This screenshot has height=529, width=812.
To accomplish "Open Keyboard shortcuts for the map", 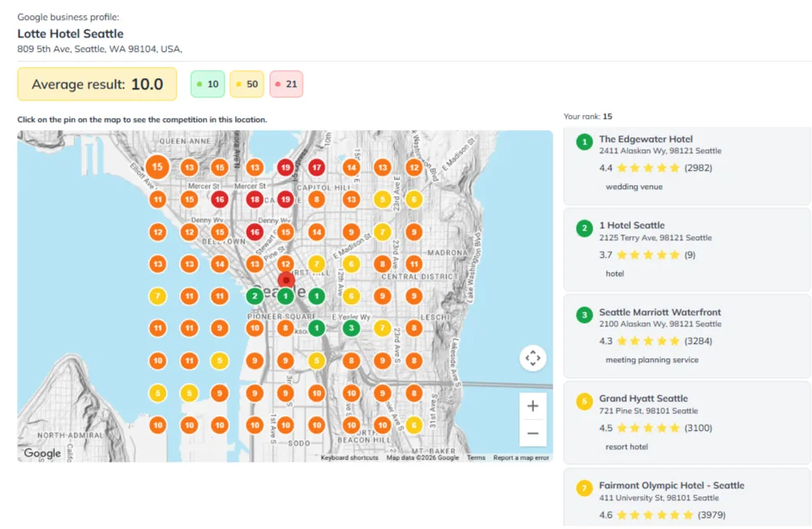I will [x=350, y=457].
